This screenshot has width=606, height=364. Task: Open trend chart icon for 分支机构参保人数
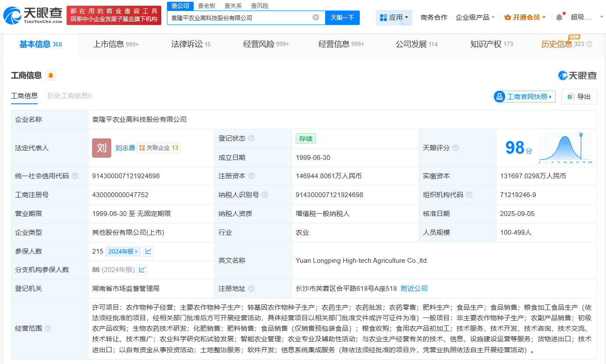pyautogui.click(x=142, y=270)
